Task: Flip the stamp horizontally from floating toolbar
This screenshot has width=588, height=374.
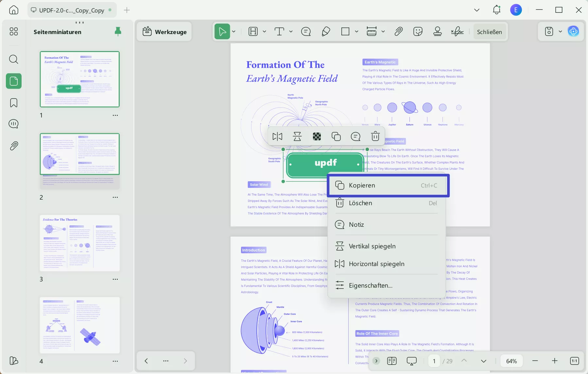Action: tap(277, 136)
